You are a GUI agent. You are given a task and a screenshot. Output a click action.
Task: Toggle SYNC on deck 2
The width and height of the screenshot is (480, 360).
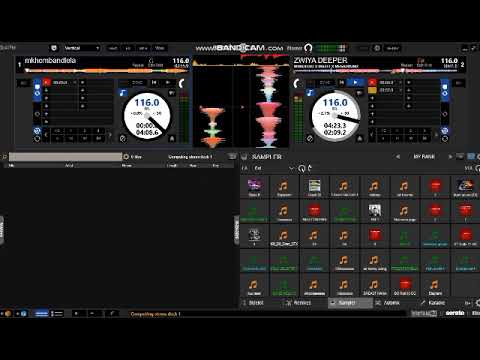325,82
